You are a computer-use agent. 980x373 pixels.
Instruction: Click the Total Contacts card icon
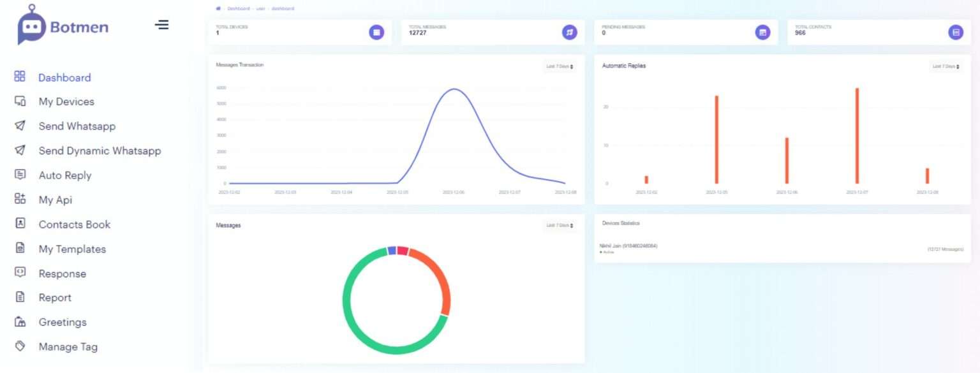coord(956,32)
